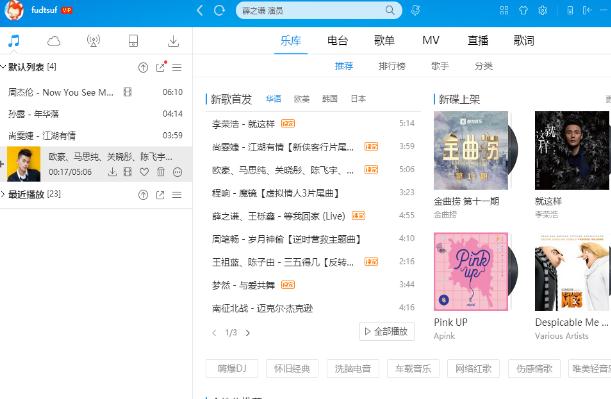Select the 歌手 sub-tab
Viewport: 611px width, 399px height.
point(440,66)
